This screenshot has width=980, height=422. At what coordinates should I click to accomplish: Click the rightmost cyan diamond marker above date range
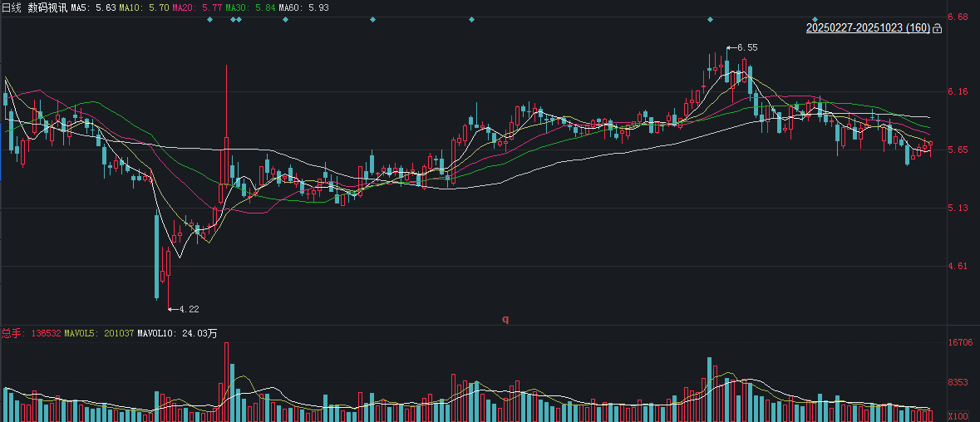[x=815, y=19]
